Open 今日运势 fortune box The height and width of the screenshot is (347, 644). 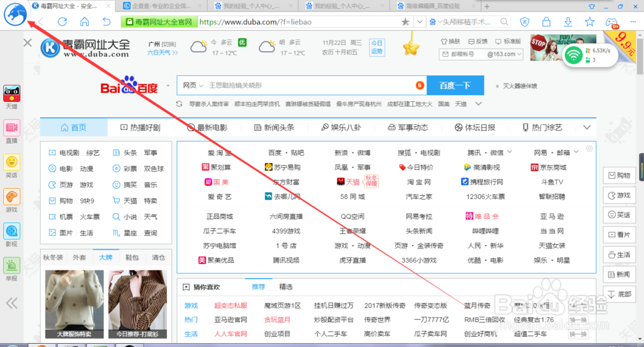377,47
